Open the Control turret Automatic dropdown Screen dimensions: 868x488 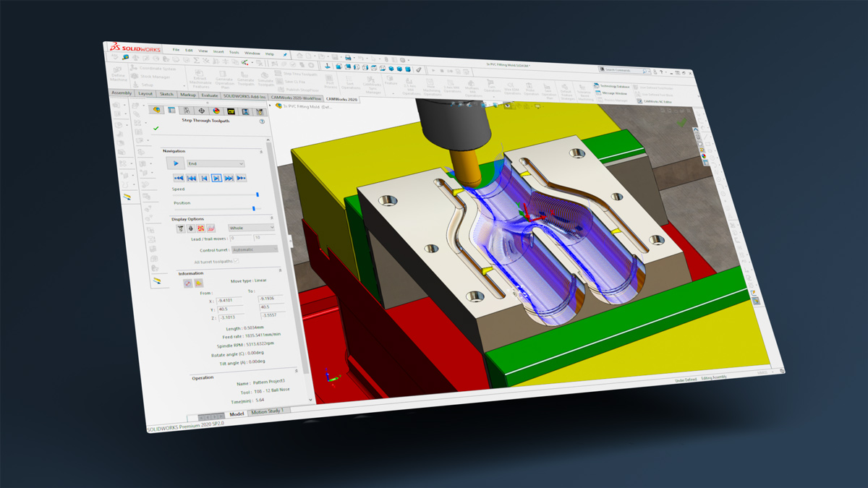point(255,249)
